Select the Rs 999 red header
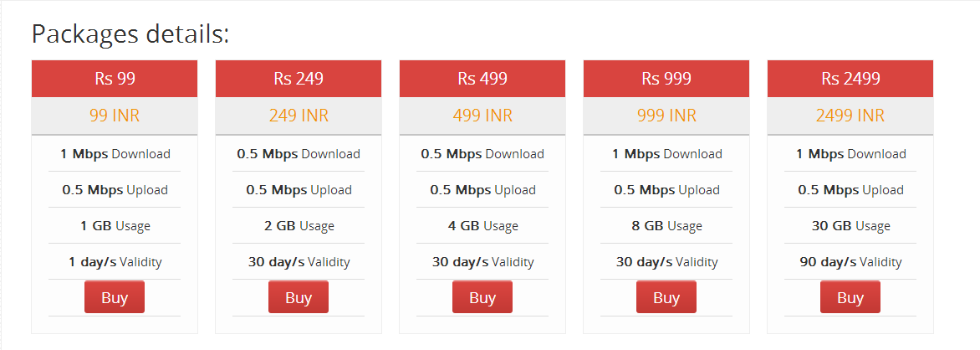Image resolution: width=980 pixels, height=350 pixels. click(x=666, y=79)
